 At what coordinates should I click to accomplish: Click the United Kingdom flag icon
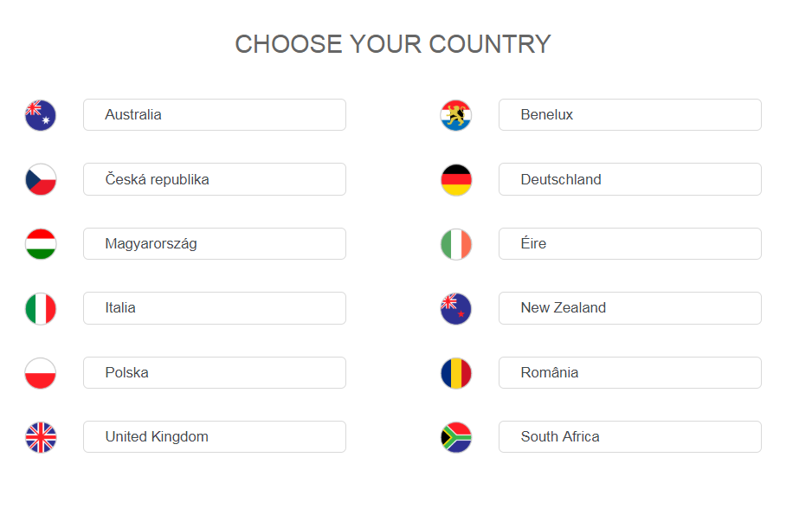[41, 437]
